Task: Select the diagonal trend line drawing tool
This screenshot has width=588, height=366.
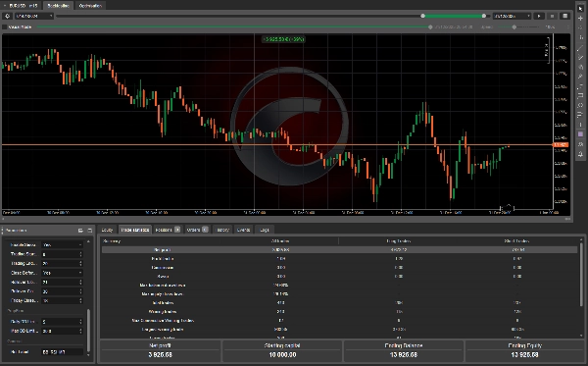Action: (x=580, y=47)
